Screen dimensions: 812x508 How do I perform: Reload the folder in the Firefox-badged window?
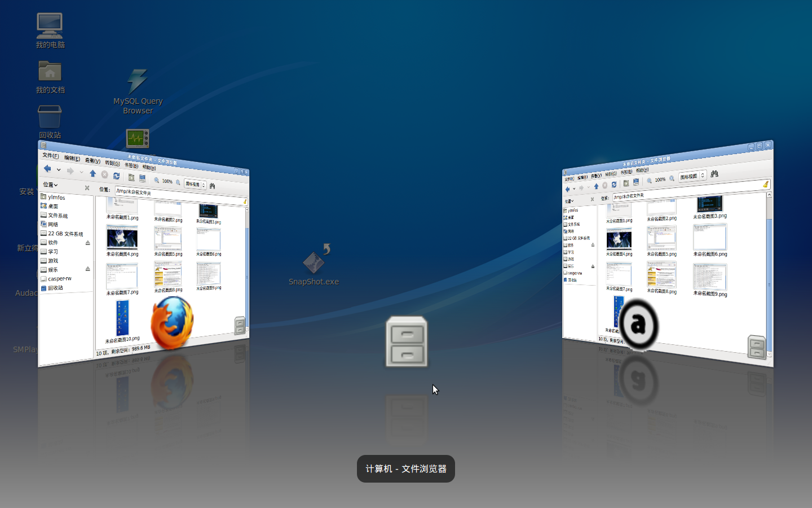[x=116, y=176]
